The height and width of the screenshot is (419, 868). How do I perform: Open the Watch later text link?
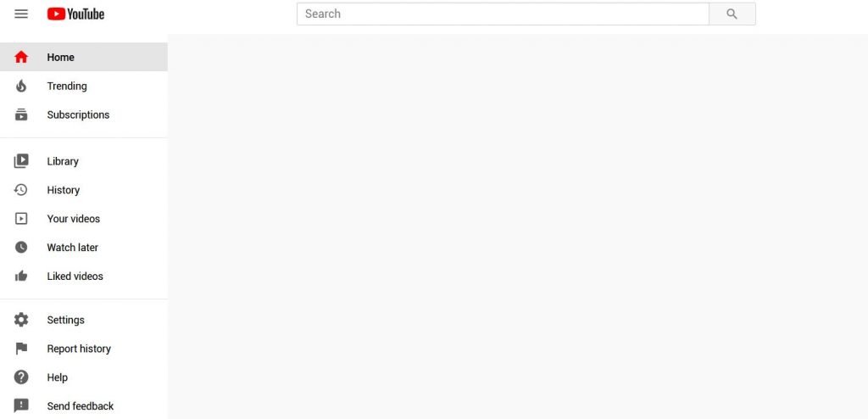tap(73, 248)
